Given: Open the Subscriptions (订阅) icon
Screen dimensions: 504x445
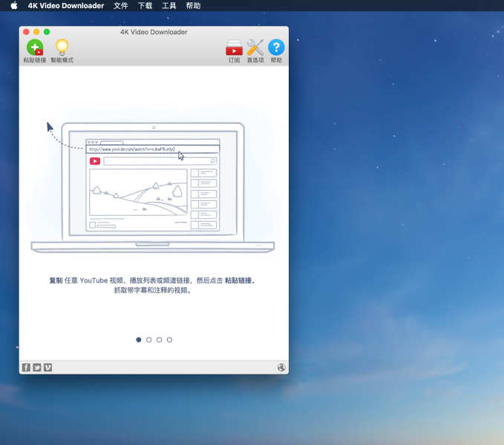Looking at the screenshot, I should click(x=234, y=47).
